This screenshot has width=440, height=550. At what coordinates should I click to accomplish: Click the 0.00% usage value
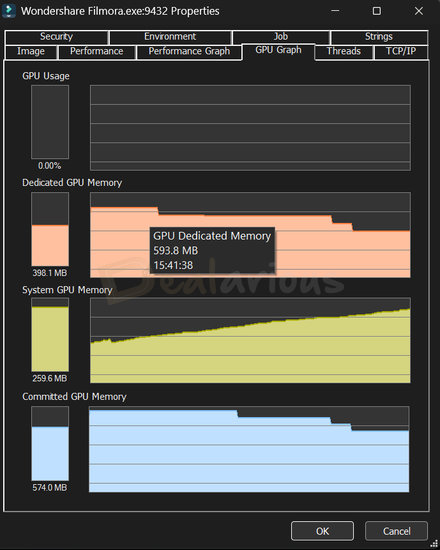[x=49, y=166]
